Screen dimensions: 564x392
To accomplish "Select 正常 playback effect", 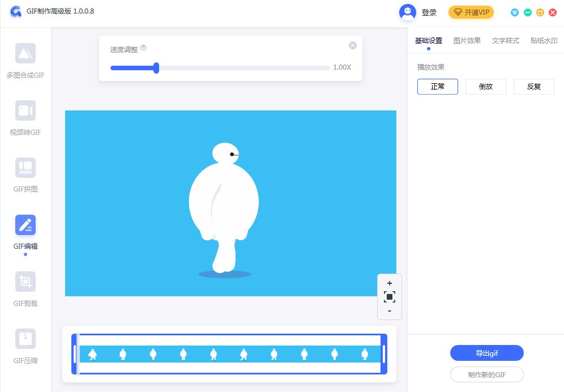I will click(437, 87).
